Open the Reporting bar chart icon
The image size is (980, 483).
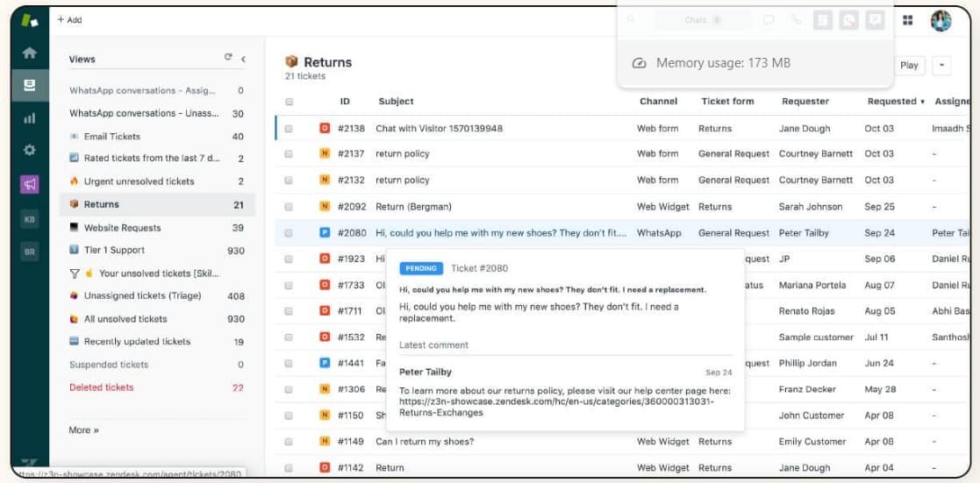29,118
